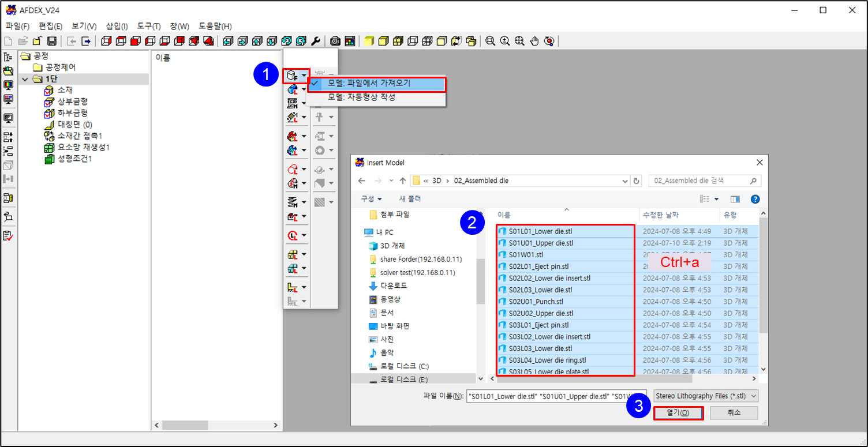The image size is (868, 447).
Task: Select 상부금형 in the process tree
Action: pos(73,102)
